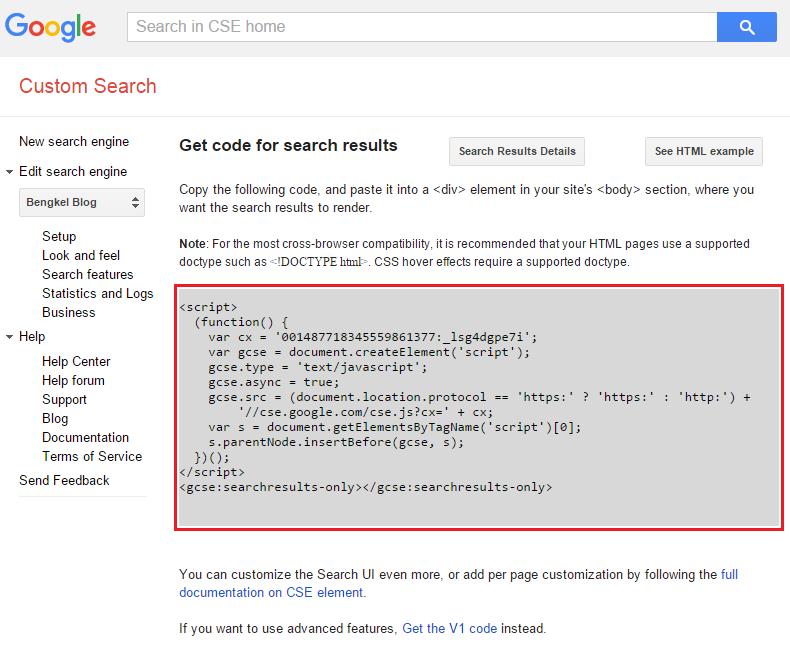Click the blue search magnifier button
The image size is (790, 646).
[747, 27]
